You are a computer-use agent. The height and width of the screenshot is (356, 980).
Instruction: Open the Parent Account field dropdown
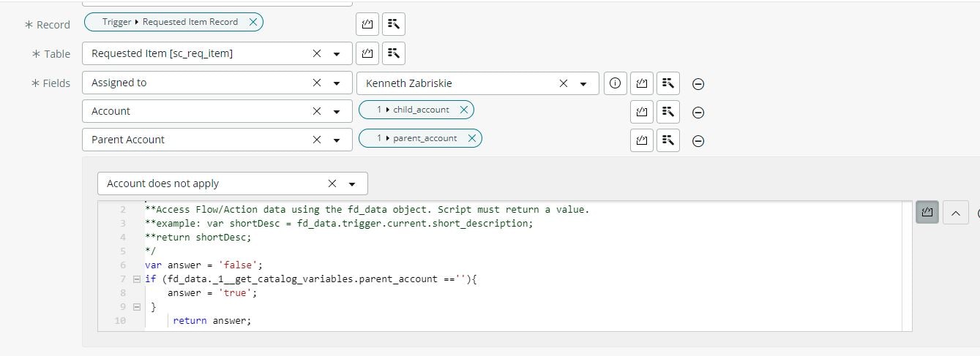337,140
